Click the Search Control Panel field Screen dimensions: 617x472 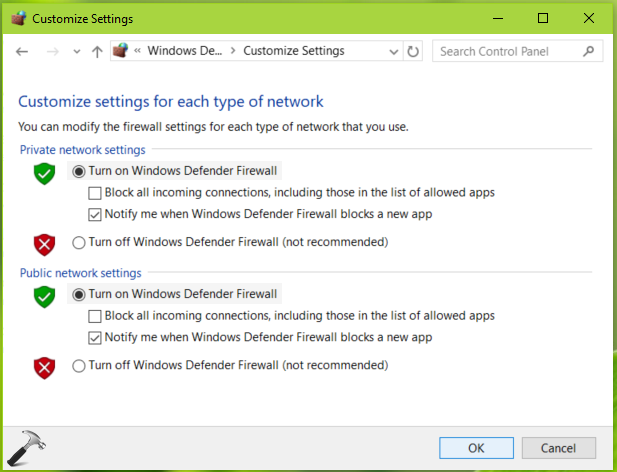point(517,51)
